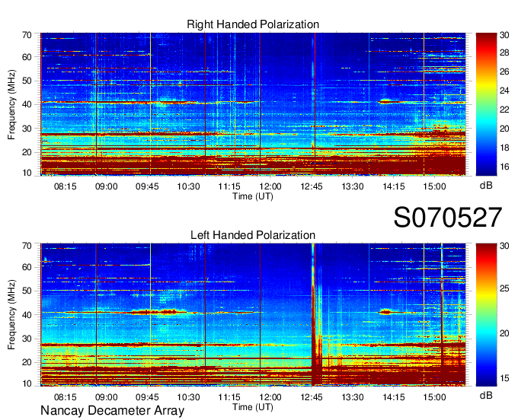
Task: Click 20 MHz tick on Left Handed frequency axis
Action: [x=27, y=363]
